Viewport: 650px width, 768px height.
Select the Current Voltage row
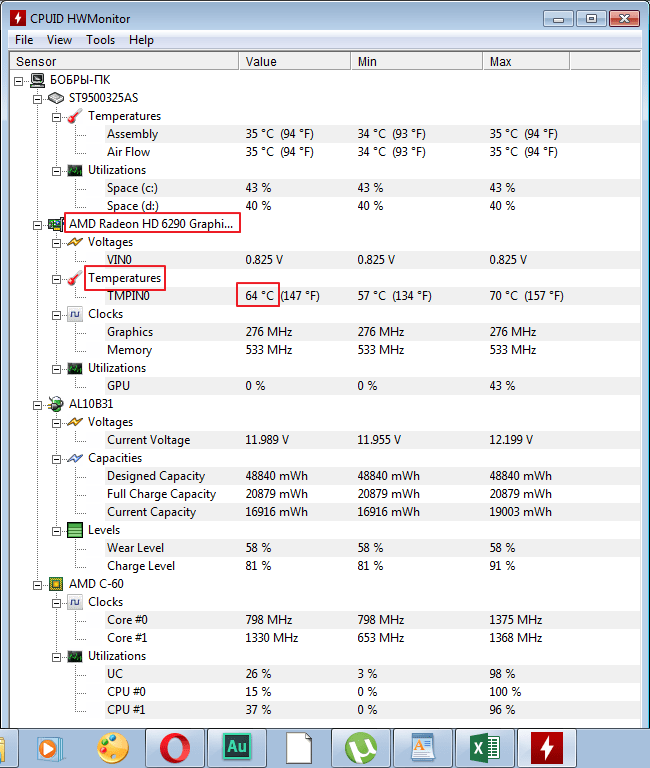coord(372,440)
